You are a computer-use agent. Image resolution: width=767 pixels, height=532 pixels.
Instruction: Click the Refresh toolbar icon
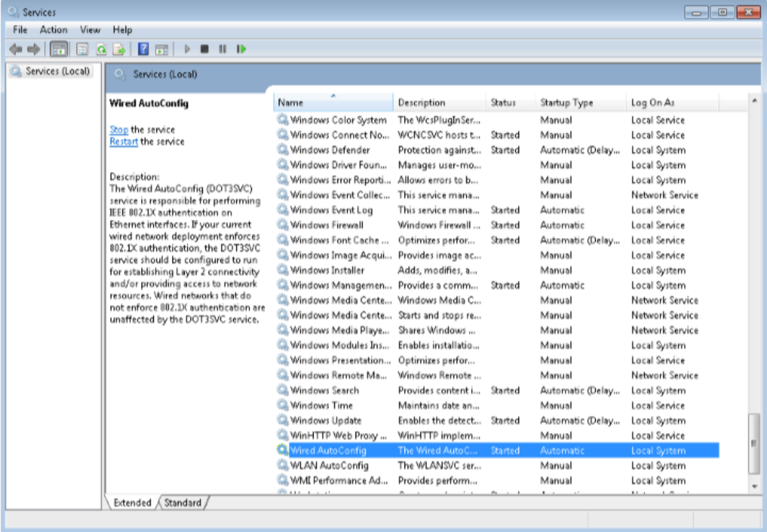[101, 50]
